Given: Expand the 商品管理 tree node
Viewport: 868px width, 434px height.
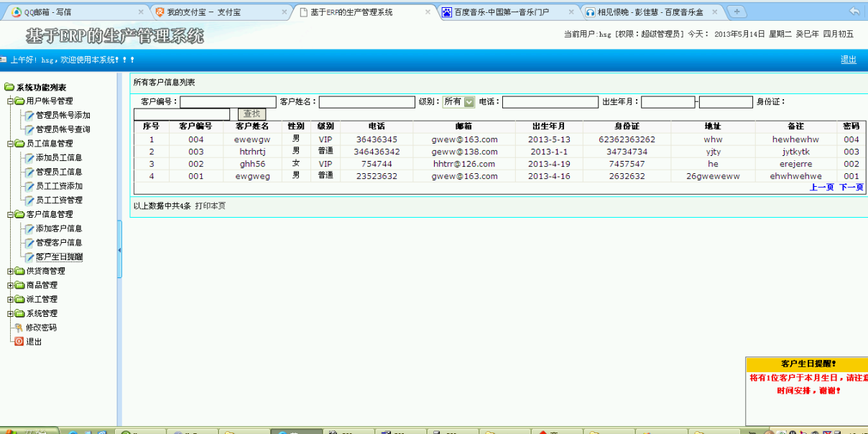Looking at the screenshot, I should [10, 285].
